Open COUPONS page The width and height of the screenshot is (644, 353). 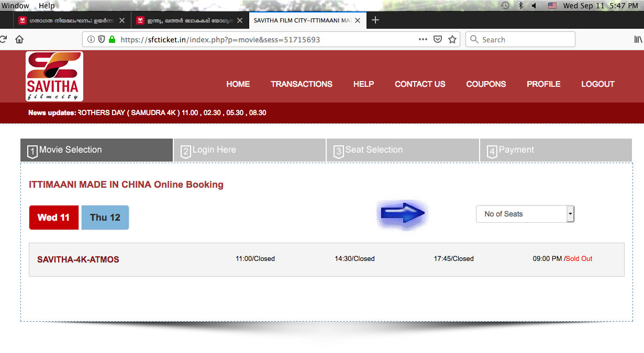click(x=486, y=84)
